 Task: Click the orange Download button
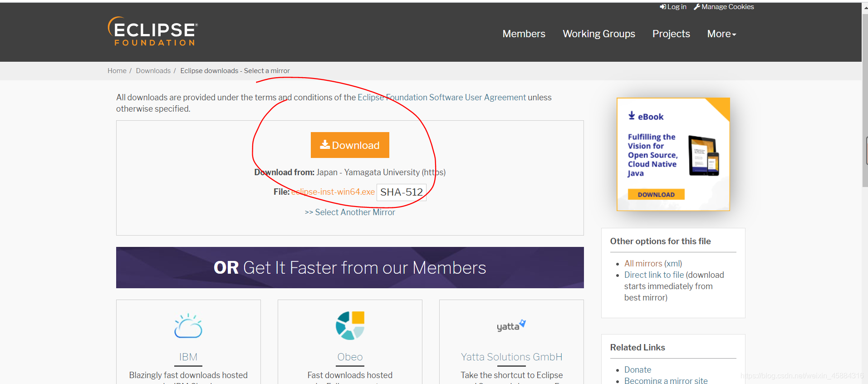[350, 145]
